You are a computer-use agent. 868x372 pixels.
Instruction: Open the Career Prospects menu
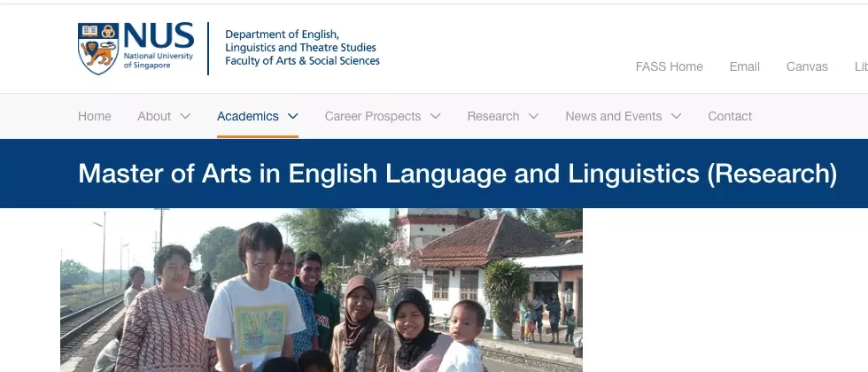[x=373, y=116]
